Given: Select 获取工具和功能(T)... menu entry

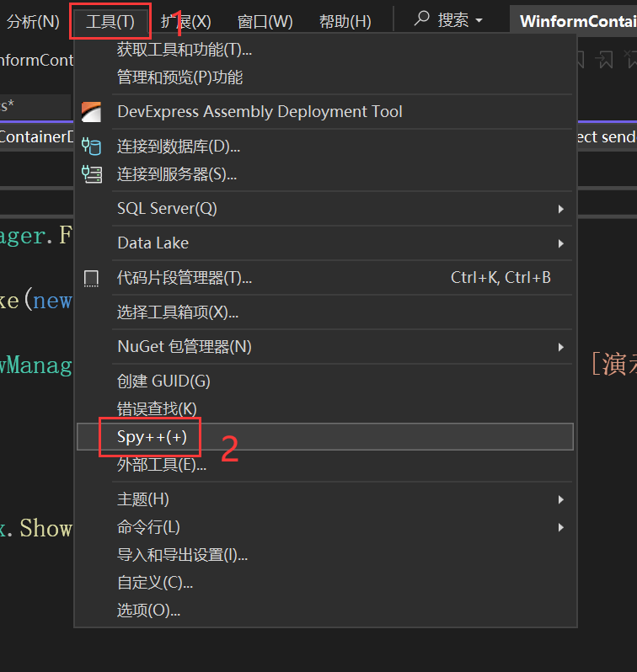Looking at the screenshot, I should coord(325,50).
